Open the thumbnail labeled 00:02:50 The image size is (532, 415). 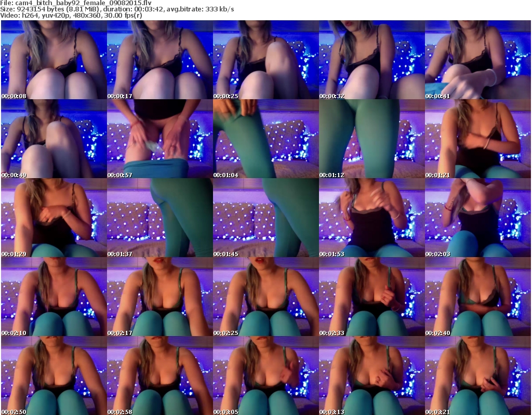pyautogui.click(x=54, y=376)
